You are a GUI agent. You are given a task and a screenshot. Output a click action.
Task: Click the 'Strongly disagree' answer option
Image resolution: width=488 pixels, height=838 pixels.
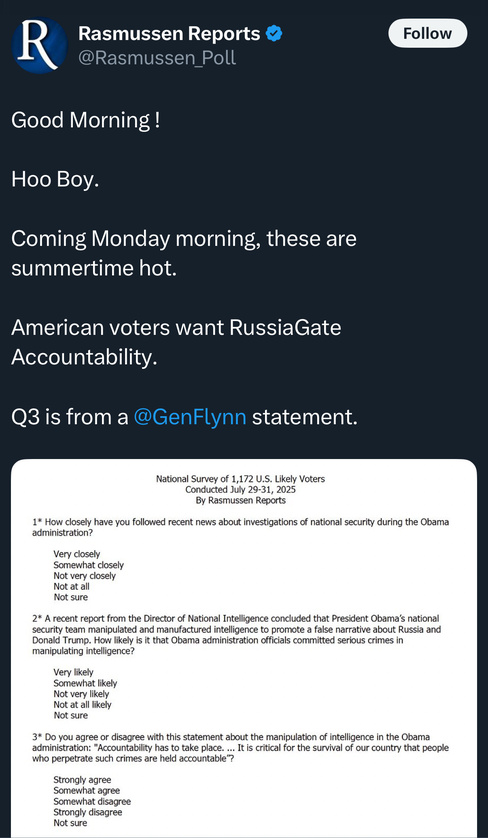[88, 812]
